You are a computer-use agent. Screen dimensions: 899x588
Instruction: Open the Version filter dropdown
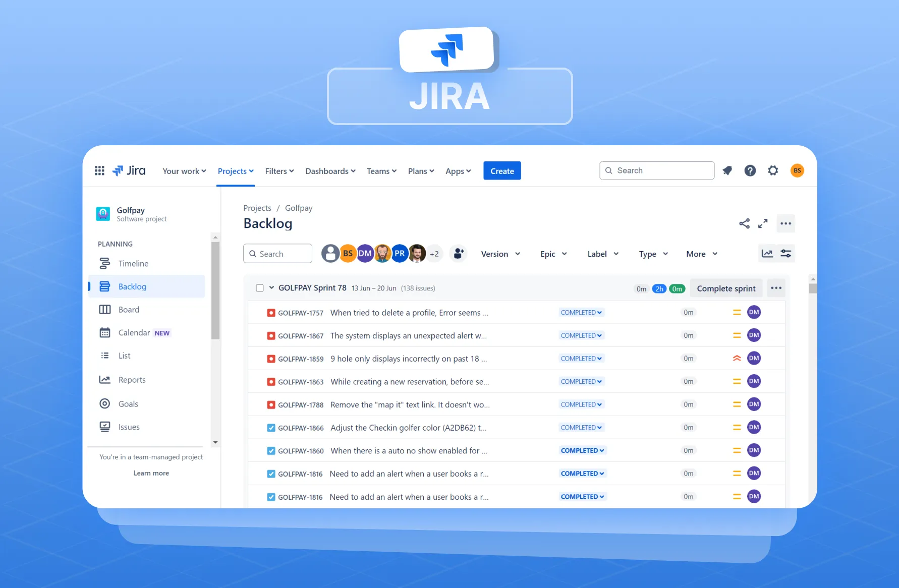point(500,254)
